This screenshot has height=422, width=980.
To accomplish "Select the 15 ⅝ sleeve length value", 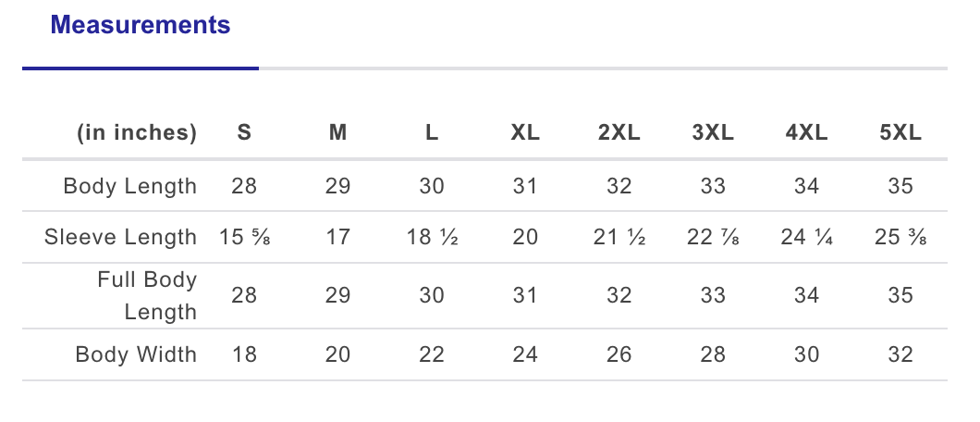I will click(244, 237).
